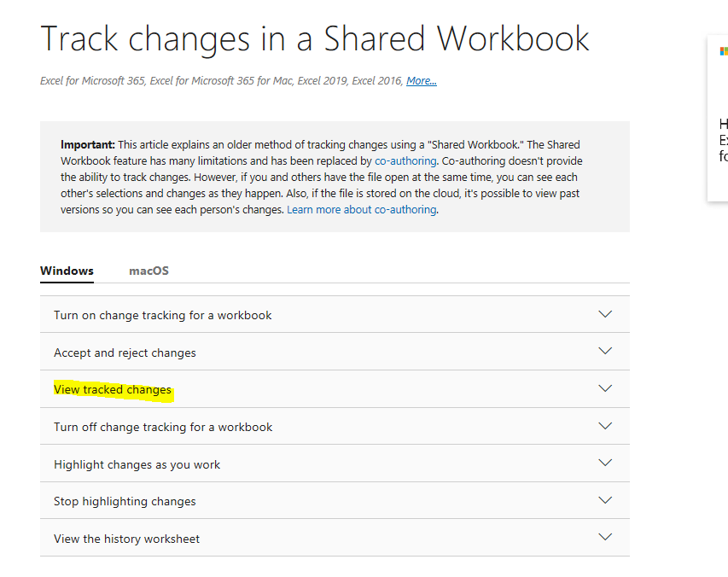Click the chevron on 'View tracked changes' row
Screen dimensions: 728x577
(605, 388)
